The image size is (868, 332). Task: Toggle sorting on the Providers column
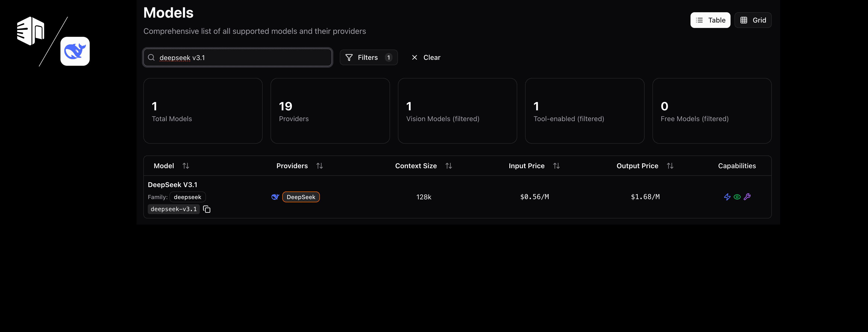click(x=319, y=165)
